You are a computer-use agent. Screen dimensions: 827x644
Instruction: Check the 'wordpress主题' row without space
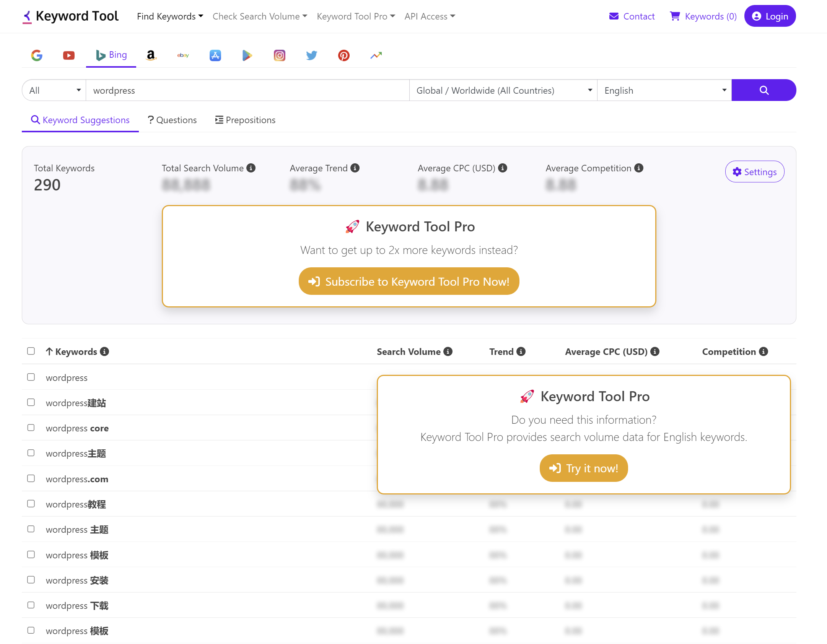31,453
